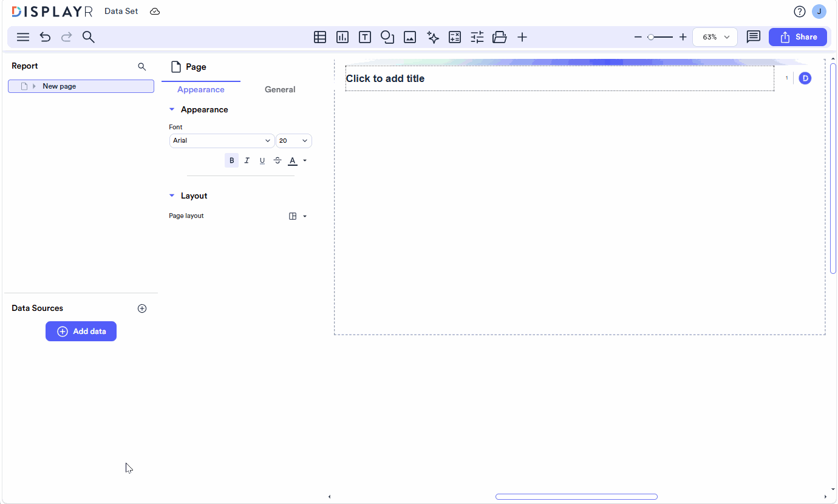Screen dimensions: 838x504
Task: Switch to the General tab
Action: pos(280,89)
